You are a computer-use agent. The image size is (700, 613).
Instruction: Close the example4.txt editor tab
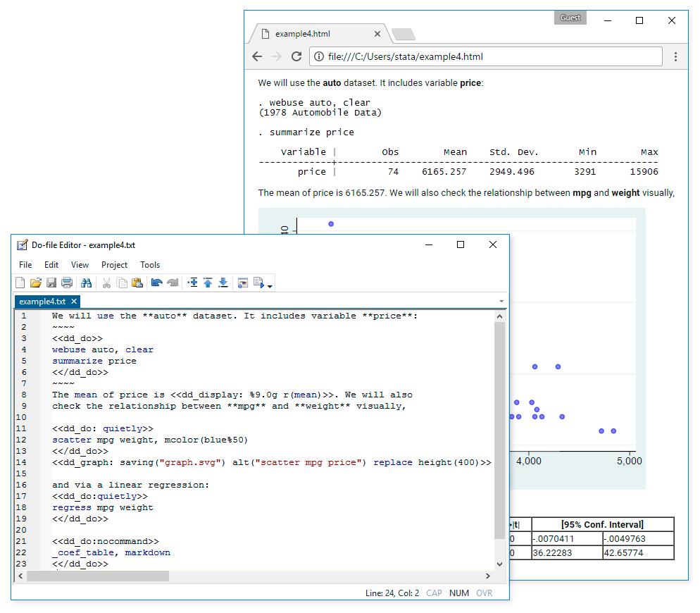coord(74,302)
